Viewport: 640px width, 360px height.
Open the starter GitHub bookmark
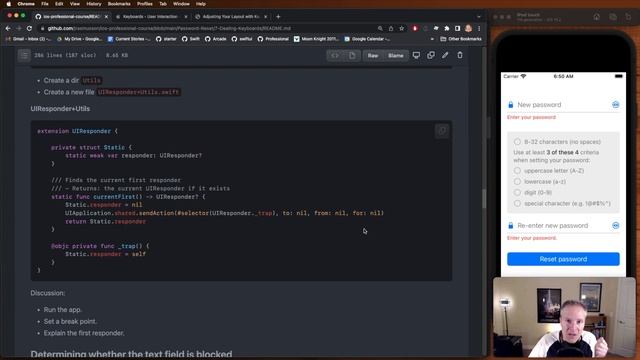click(x=167, y=39)
